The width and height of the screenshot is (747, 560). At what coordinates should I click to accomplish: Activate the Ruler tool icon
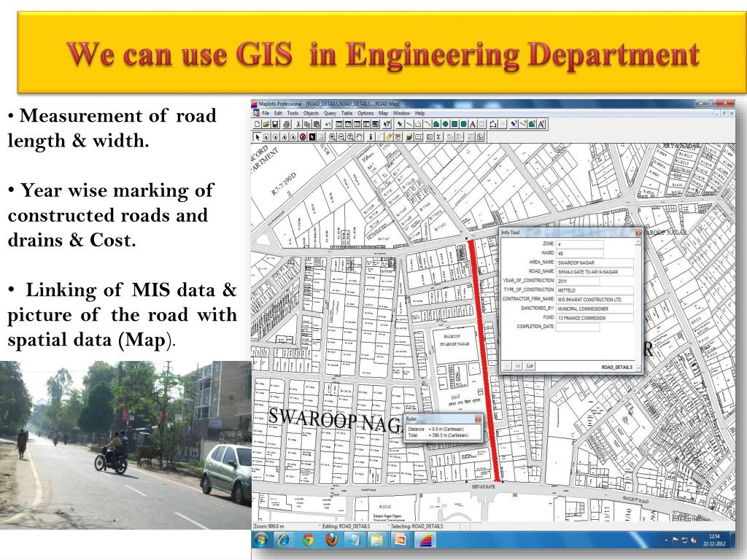coord(419,137)
